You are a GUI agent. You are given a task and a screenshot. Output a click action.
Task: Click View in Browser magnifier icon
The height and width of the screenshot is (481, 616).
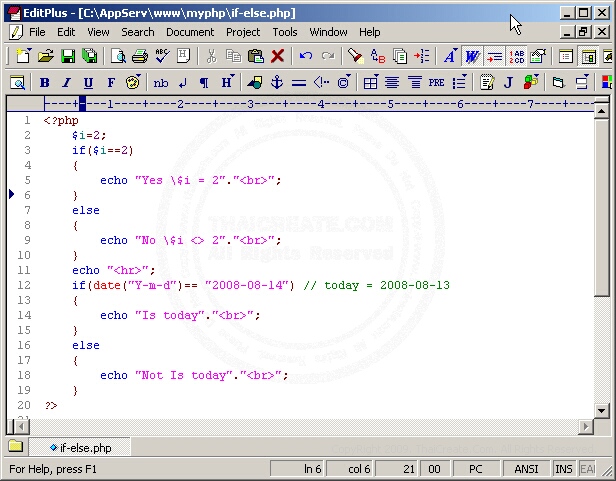17,83
